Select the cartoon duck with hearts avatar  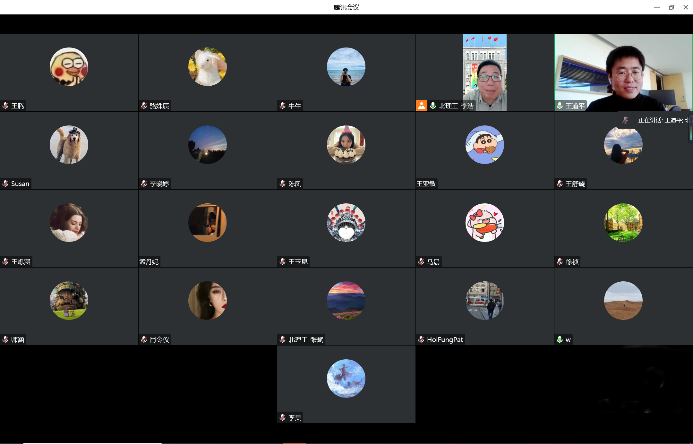484,222
